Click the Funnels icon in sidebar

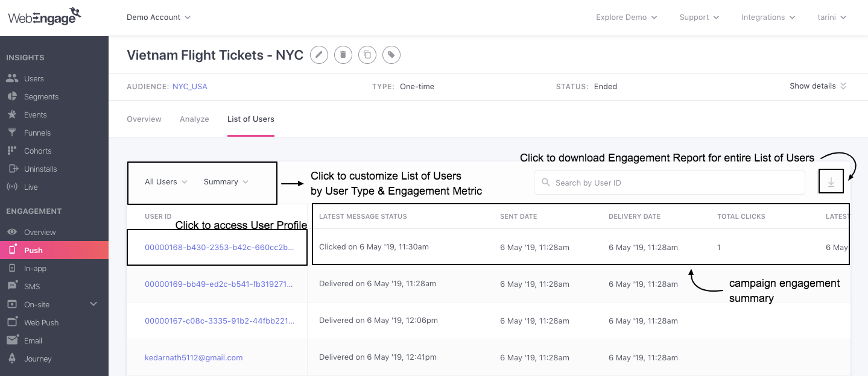tap(12, 133)
